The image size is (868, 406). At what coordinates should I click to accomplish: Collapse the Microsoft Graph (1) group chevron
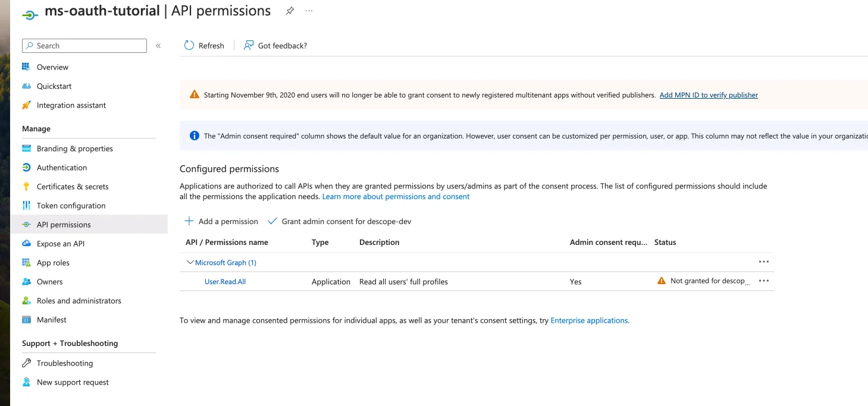(x=190, y=262)
